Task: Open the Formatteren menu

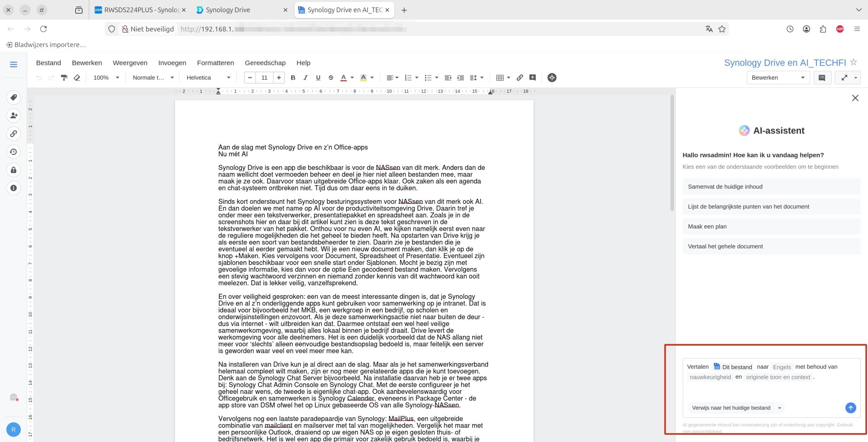Action: [x=216, y=63]
